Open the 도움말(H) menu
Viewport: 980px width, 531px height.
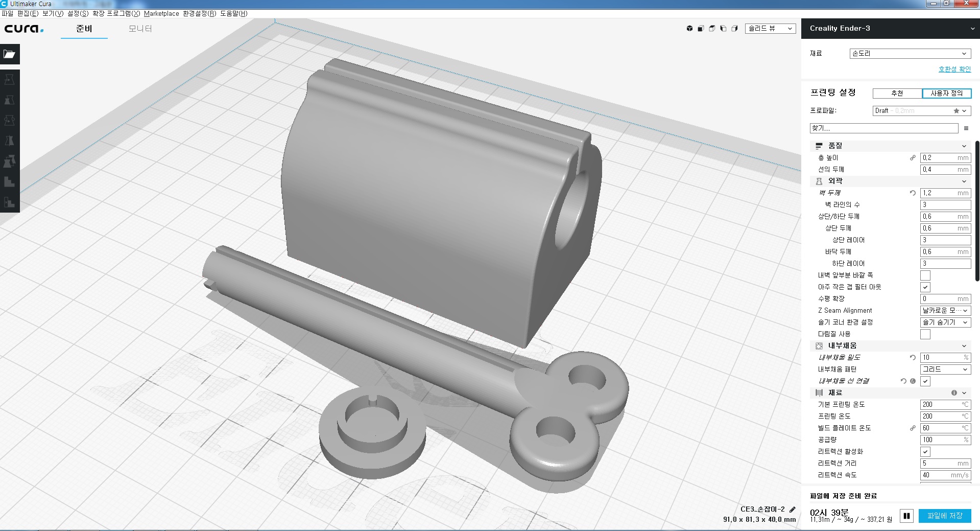[233, 14]
